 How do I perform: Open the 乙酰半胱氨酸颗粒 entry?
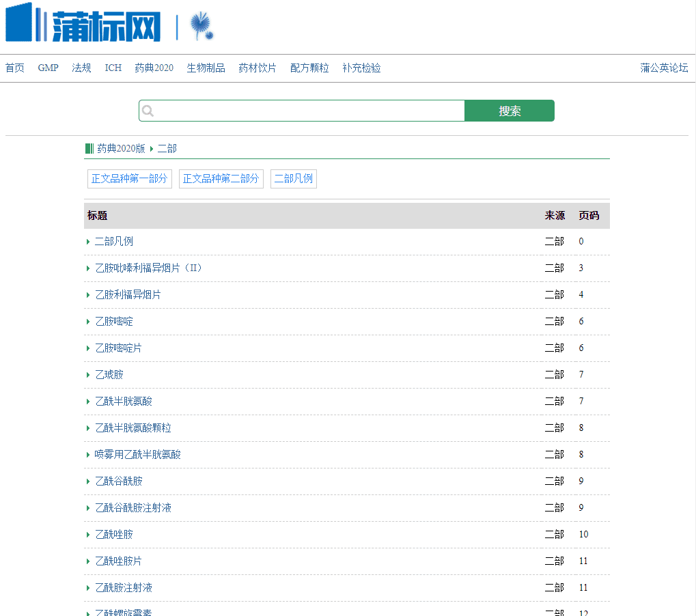pyautogui.click(x=133, y=428)
